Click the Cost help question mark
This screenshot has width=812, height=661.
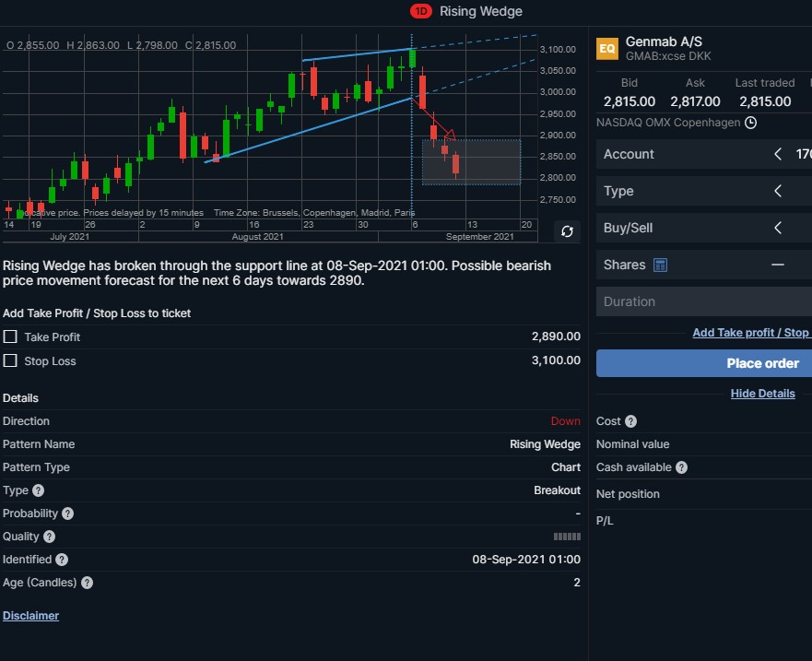tap(630, 421)
